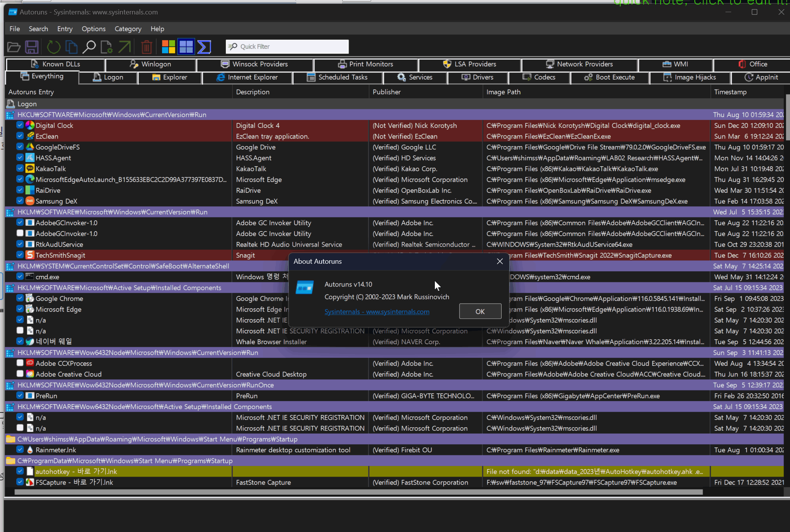Click the green Refresh icon

[54, 47]
